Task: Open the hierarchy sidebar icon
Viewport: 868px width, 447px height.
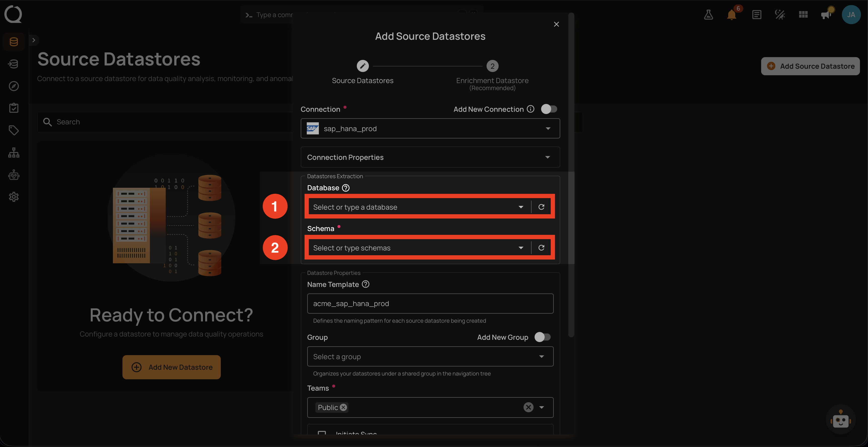Action: click(14, 153)
